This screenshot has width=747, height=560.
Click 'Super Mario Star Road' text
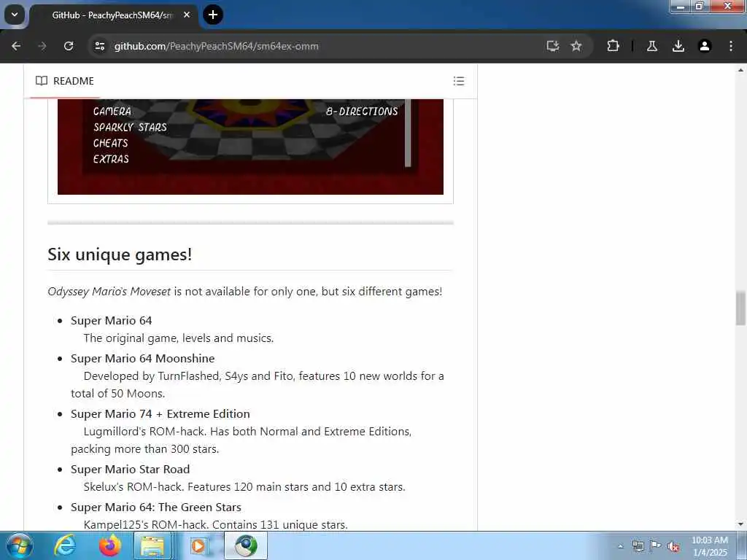(x=131, y=469)
